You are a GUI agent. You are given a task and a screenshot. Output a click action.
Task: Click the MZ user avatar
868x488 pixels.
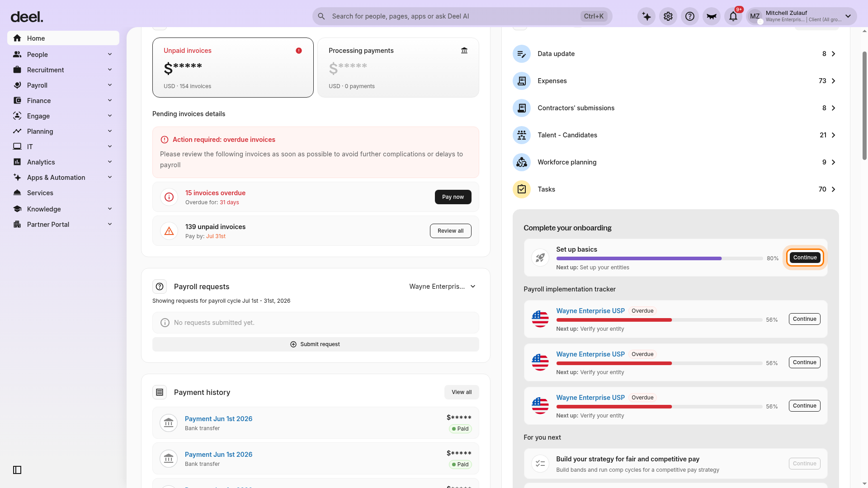(x=755, y=16)
